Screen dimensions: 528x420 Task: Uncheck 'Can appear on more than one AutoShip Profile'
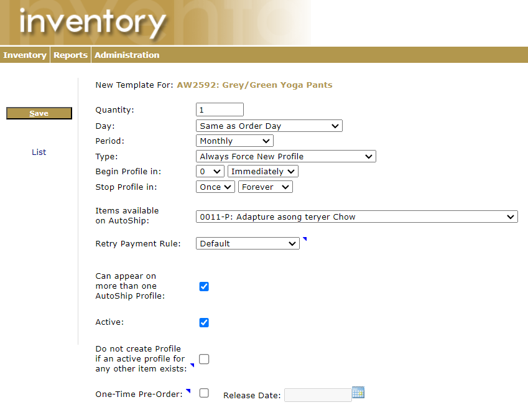click(x=204, y=287)
